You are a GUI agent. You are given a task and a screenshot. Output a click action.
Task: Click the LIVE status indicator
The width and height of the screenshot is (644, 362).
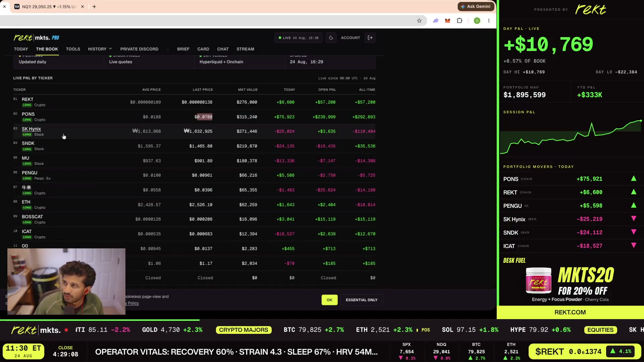(x=299, y=38)
